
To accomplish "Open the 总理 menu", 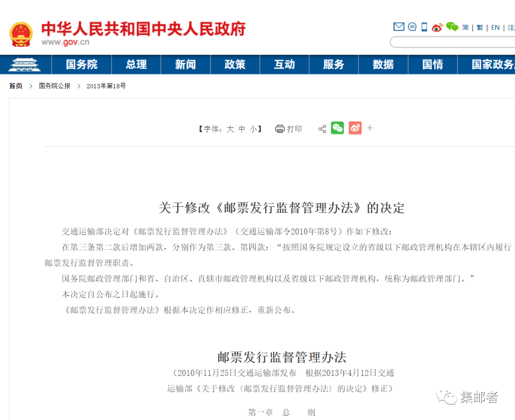I will tap(136, 64).
